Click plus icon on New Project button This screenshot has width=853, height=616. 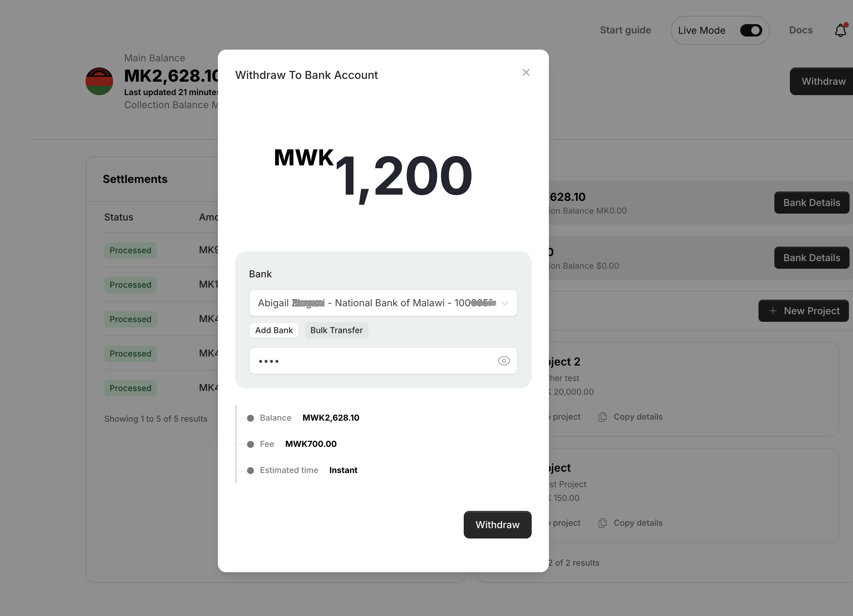pos(773,311)
